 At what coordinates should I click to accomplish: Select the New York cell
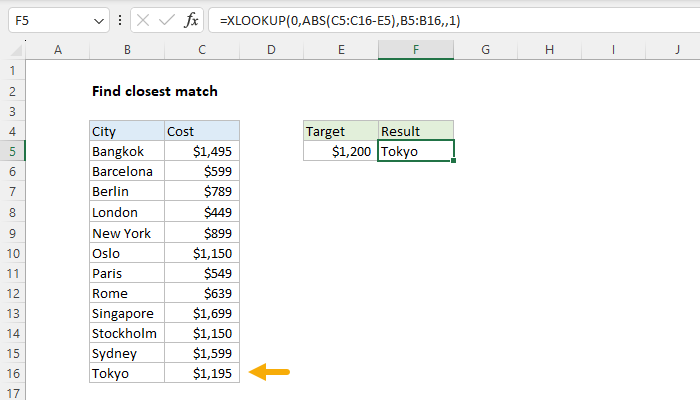(x=127, y=233)
